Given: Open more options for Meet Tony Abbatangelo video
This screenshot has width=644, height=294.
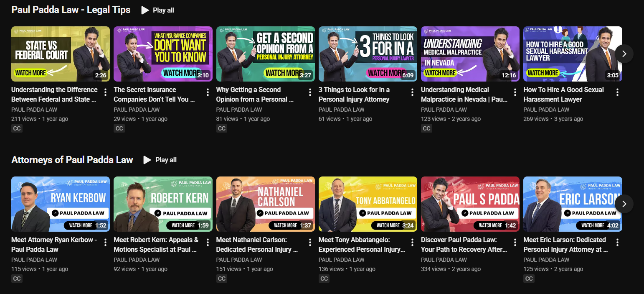Looking at the screenshot, I should [x=412, y=242].
